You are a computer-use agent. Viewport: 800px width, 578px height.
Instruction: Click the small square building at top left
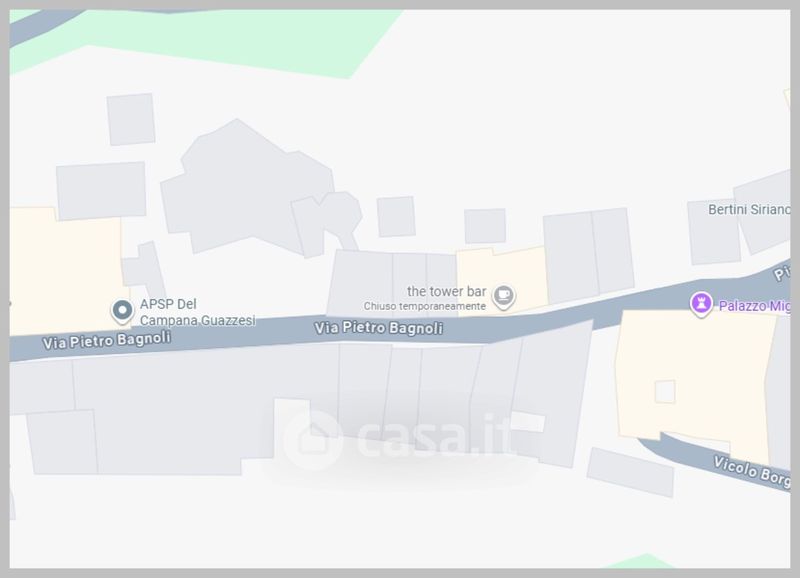131,119
